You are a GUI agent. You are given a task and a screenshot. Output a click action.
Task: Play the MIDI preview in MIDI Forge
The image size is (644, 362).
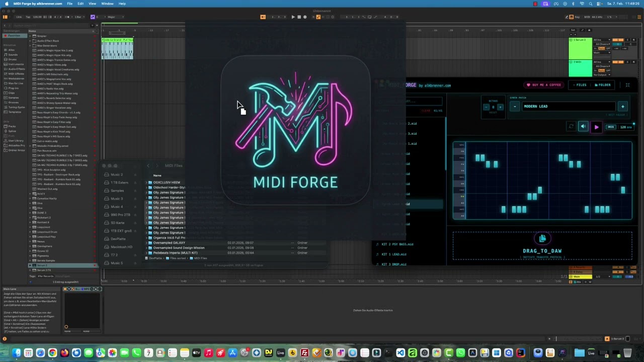coord(596,127)
